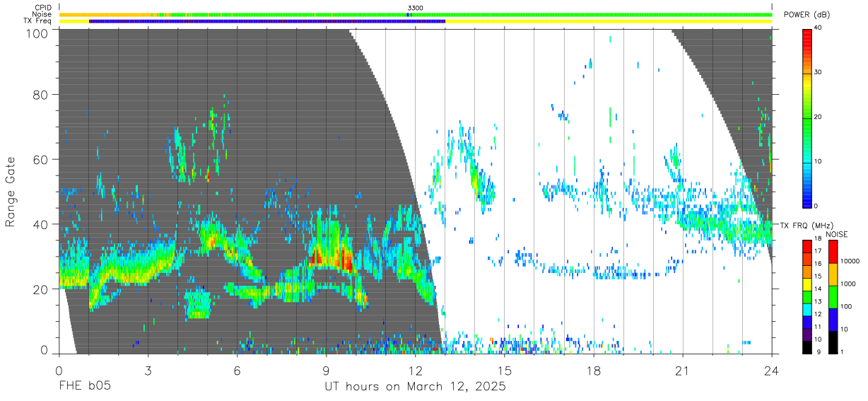
Task: Click the UT hours on March 12, 2025 title
Action: [x=415, y=387]
